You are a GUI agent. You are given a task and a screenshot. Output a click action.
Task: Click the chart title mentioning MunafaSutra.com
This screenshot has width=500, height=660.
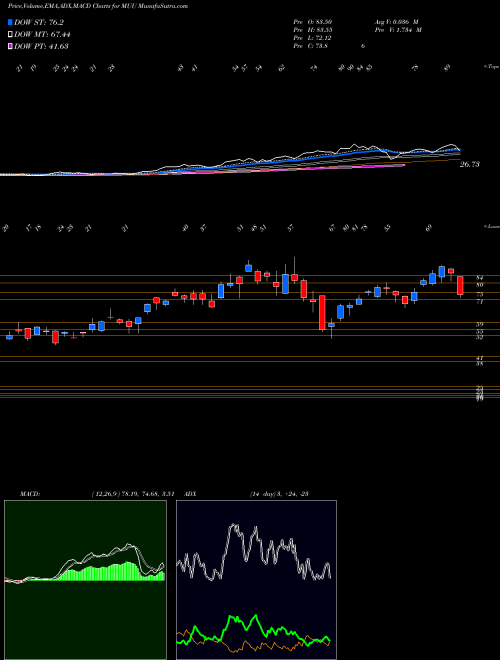(x=98, y=6)
